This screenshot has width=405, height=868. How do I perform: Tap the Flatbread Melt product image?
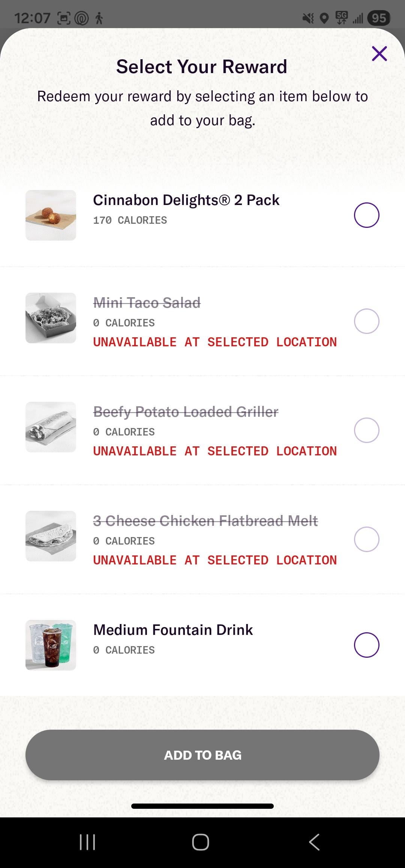point(51,536)
